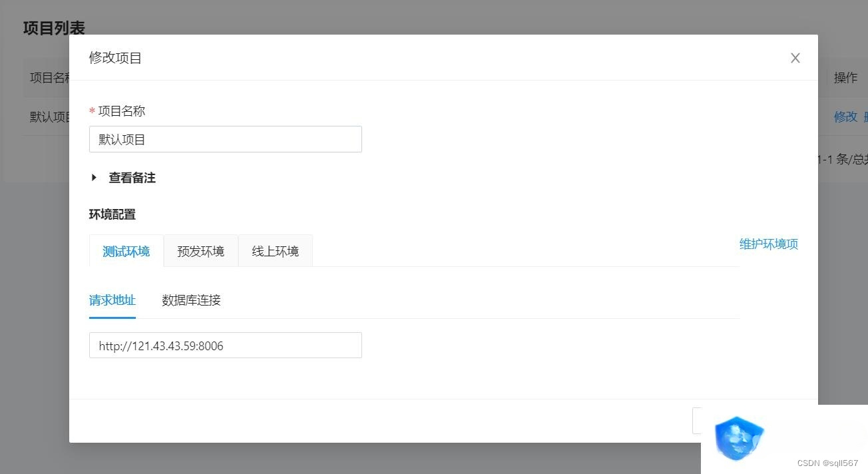Click the request URL input field
Viewport: 868px width, 474px height.
226,346
